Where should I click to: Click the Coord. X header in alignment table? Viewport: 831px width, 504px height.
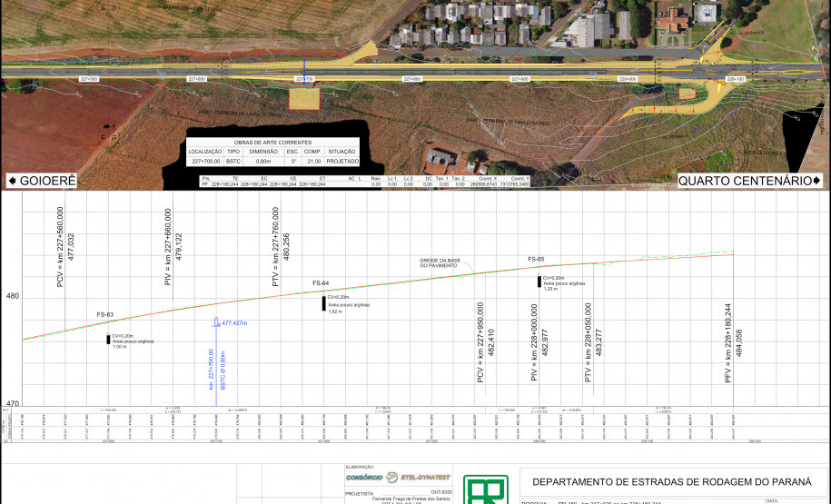[x=488, y=179]
